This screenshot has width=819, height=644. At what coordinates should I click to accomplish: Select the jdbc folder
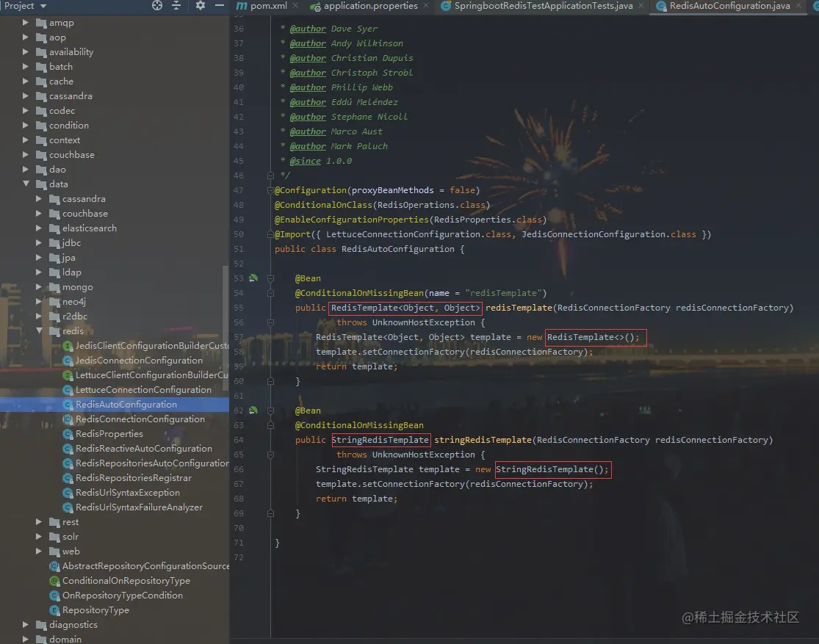71,242
